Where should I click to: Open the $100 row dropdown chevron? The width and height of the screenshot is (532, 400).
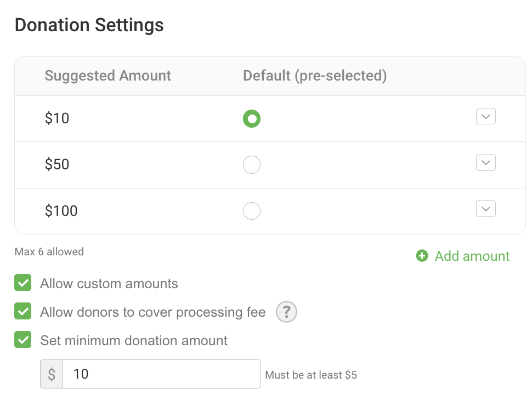click(x=486, y=208)
